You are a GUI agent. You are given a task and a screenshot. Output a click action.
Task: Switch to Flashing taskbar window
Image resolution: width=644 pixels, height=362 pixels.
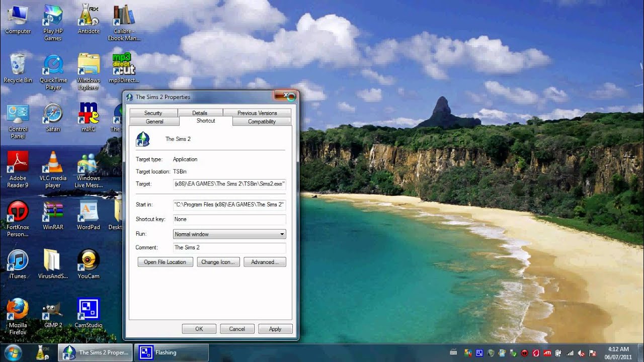point(171,352)
